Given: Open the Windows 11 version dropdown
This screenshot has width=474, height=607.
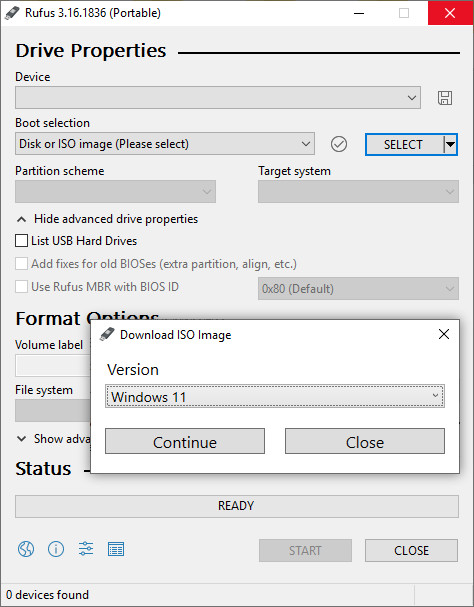Looking at the screenshot, I should (275, 396).
